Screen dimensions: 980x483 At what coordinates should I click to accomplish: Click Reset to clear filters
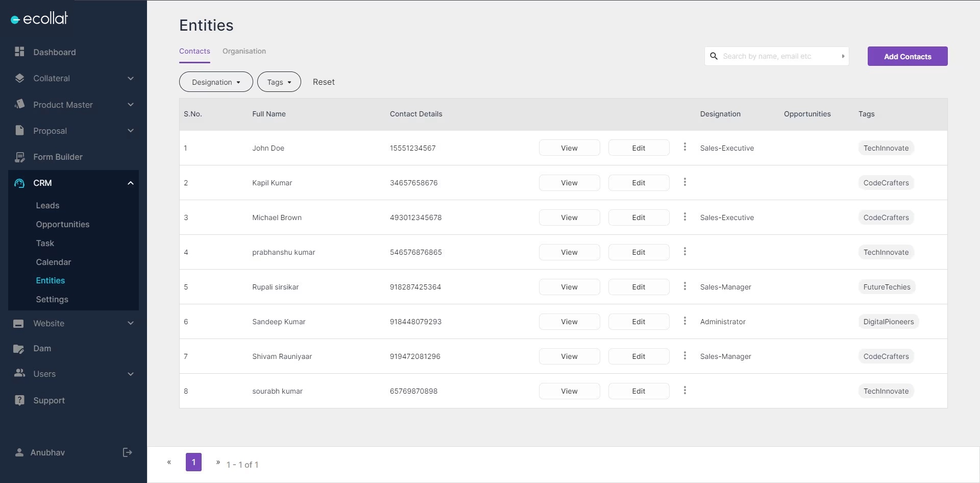click(324, 82)
